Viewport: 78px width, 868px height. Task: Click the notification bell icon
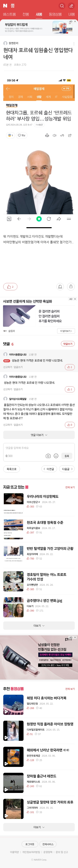click(60, 287)
